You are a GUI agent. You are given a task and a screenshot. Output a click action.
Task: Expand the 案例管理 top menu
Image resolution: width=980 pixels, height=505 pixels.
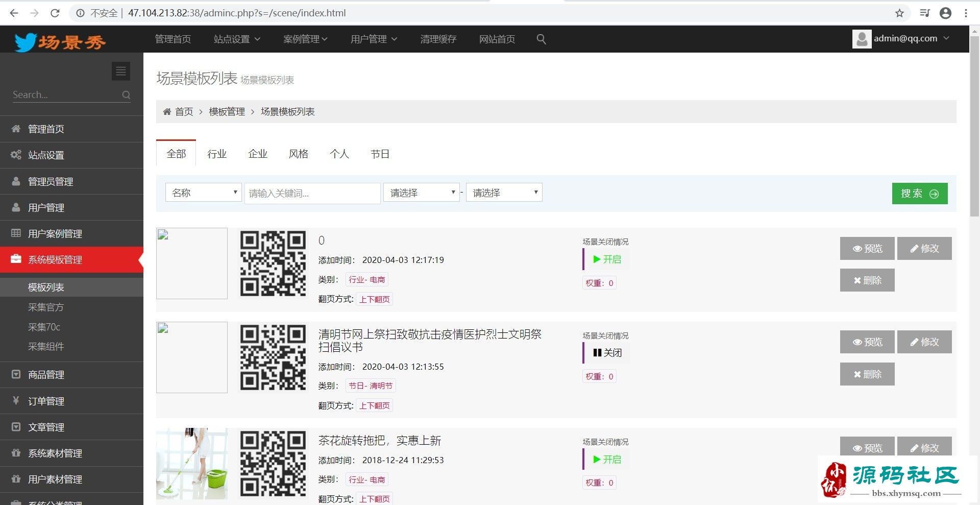[305, 39]
